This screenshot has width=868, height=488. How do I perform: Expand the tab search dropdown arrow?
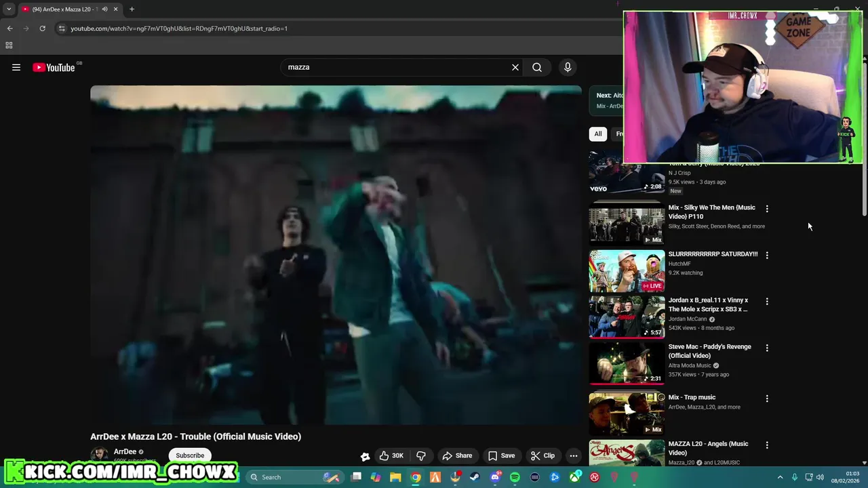tap(9, 9)
